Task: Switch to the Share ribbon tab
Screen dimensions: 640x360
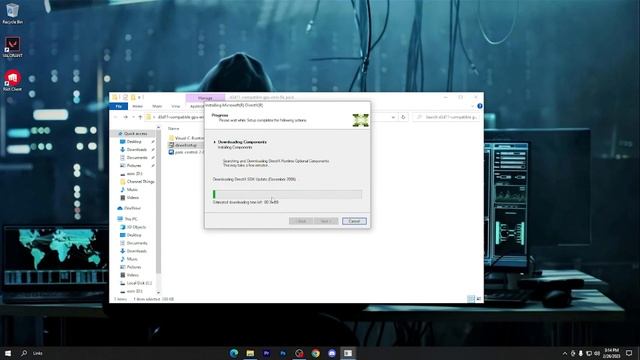Action: (x=157, y=106)
